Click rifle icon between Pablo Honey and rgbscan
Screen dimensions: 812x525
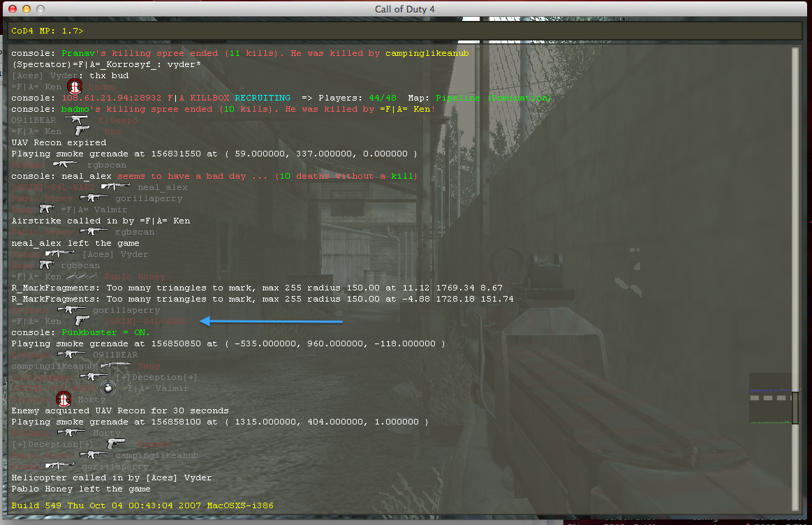click(94, 232)
